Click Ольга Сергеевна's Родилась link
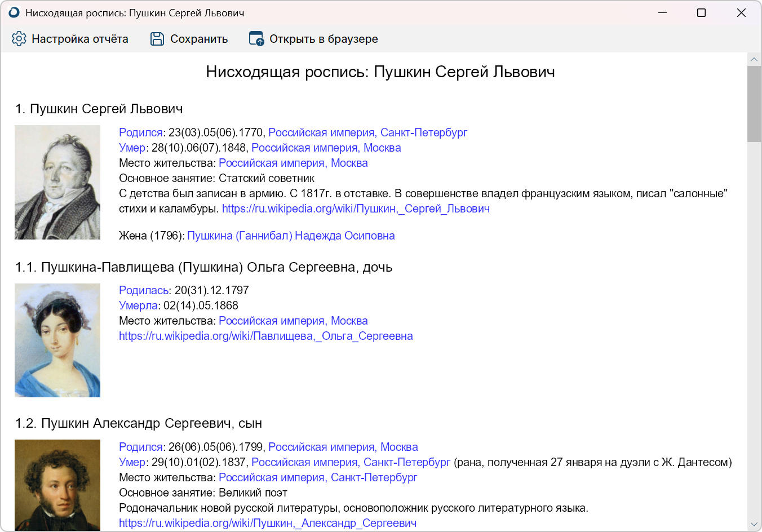The height and width of the screenshot is (532, 762). pyautogui.click(x=144, y=290)
